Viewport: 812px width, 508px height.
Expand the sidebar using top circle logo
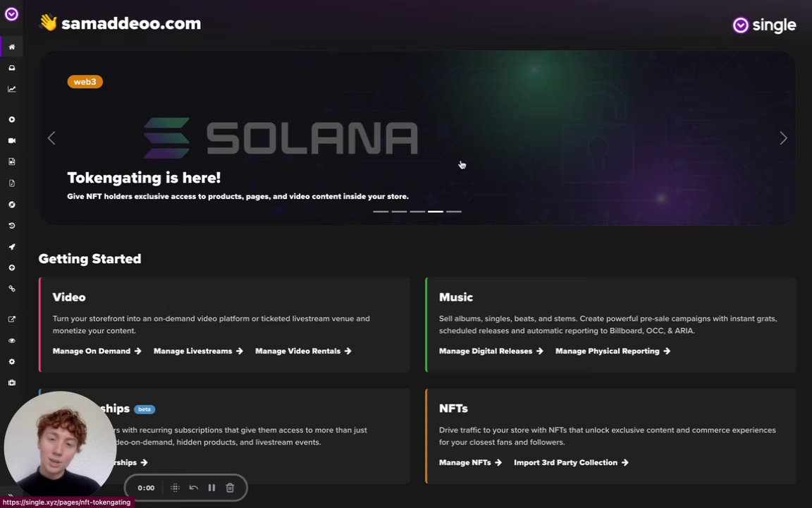pyautogui.click(x=11, y=14)
